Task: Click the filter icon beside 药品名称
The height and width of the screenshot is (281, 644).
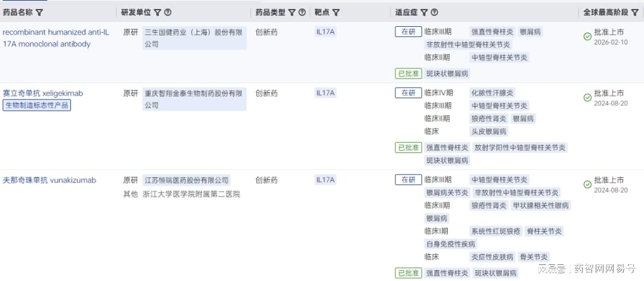Action: point(39,13)
